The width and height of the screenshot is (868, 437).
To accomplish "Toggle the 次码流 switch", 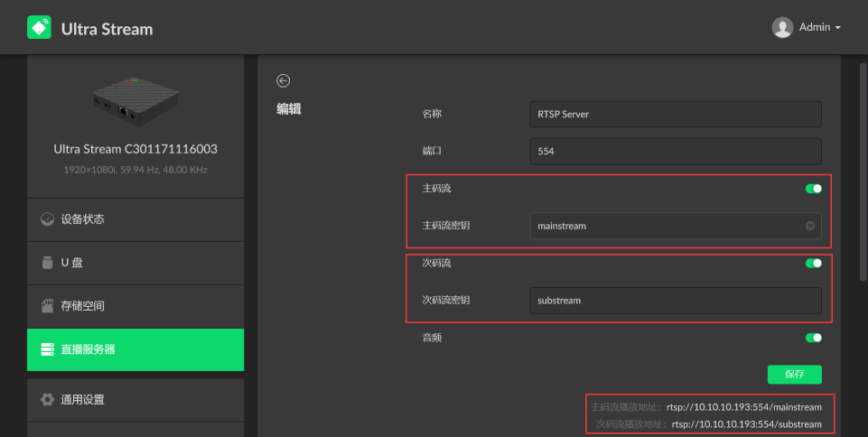I will [x=813, y=264].
